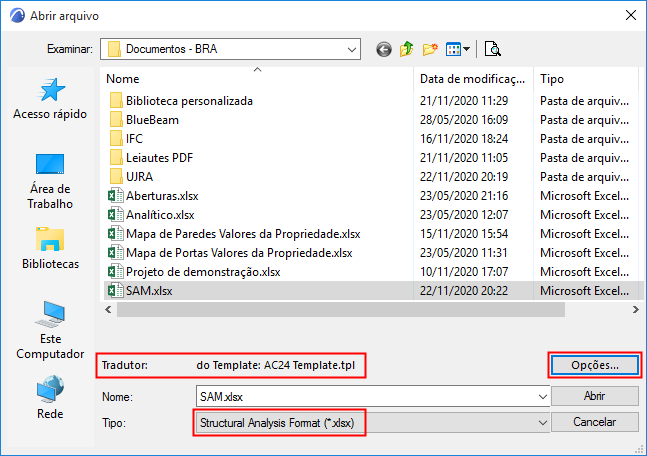Select the Analítico.xlsx file name
Image resolution: width=647 pixels, height=456 pixels.
[x=160, y=215]
